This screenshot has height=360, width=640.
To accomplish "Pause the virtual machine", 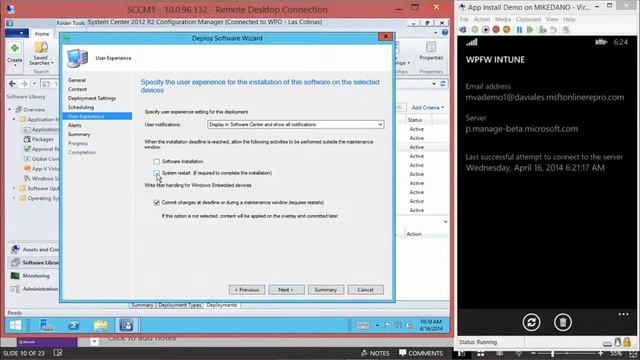I will 519,30.
